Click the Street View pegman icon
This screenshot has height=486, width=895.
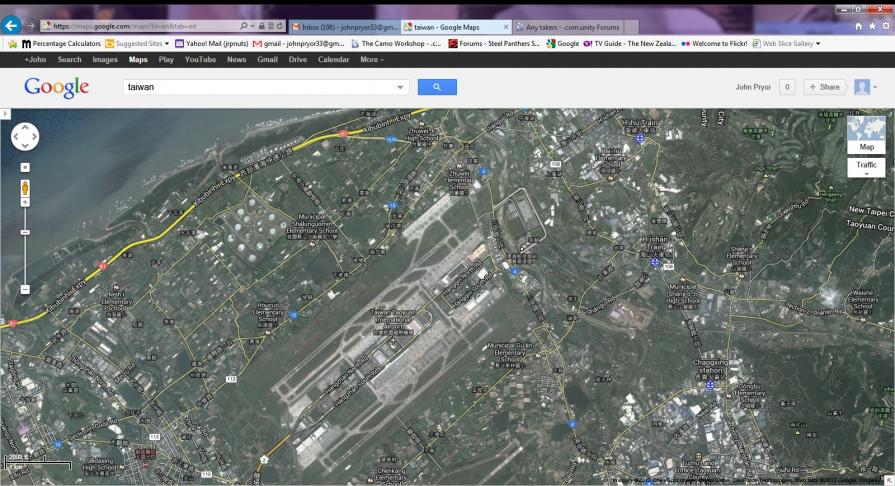(x=25, y=187)
